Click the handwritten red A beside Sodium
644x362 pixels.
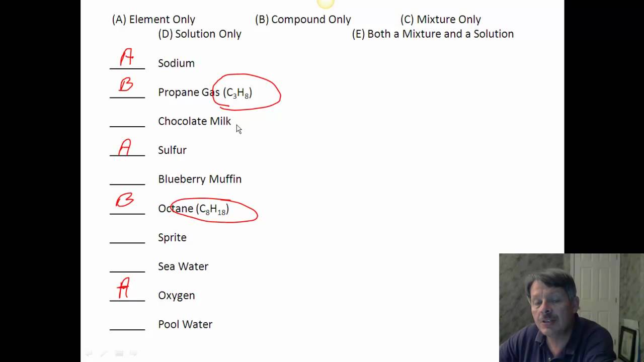pos(127,57)
